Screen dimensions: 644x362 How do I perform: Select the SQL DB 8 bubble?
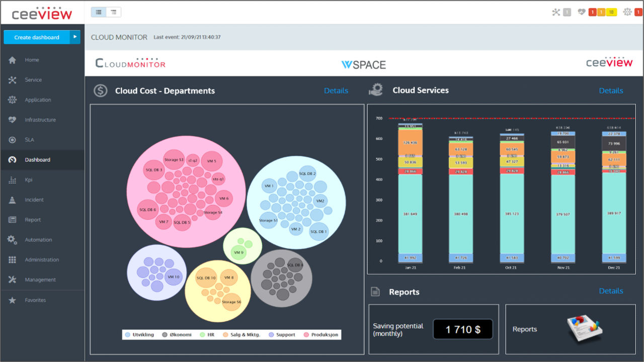[x=295, y=265]
